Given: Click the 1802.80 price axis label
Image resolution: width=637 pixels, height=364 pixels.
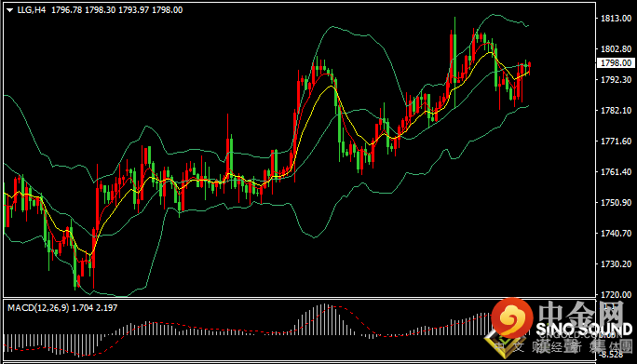Looking at the screenshot, I should tap(617, 49).
